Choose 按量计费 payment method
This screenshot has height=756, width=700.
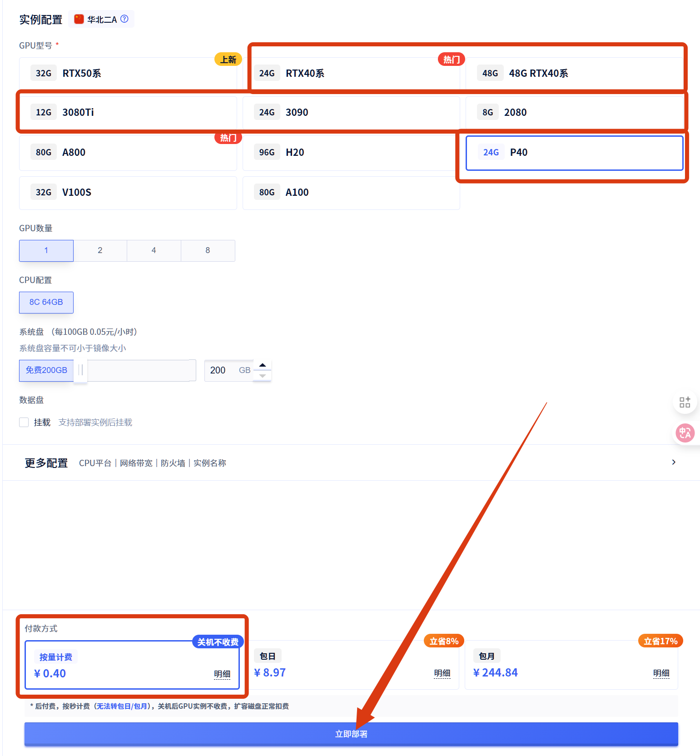[132, 665]
